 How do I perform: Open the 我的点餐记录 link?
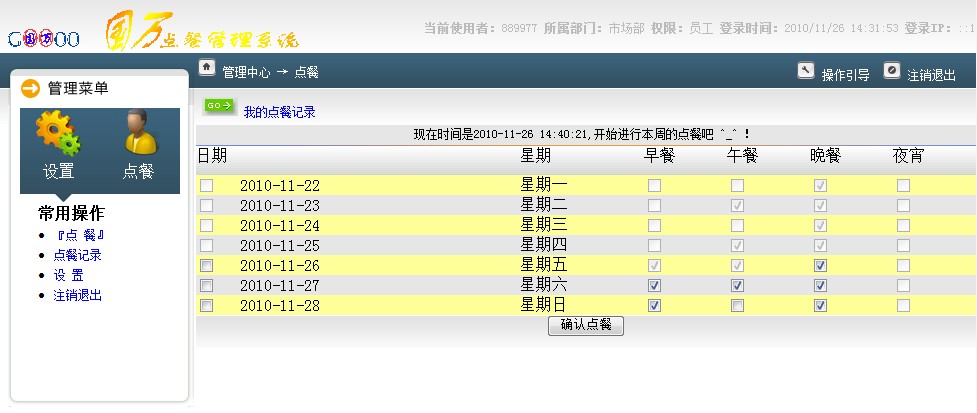(x=279, y=112)
